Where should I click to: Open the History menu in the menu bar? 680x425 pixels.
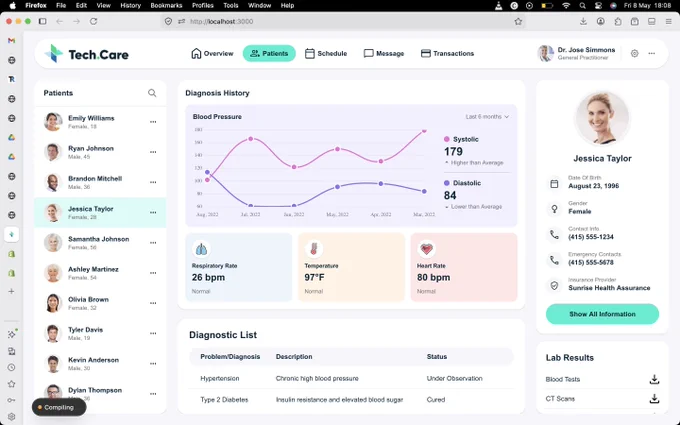(131, 6)
